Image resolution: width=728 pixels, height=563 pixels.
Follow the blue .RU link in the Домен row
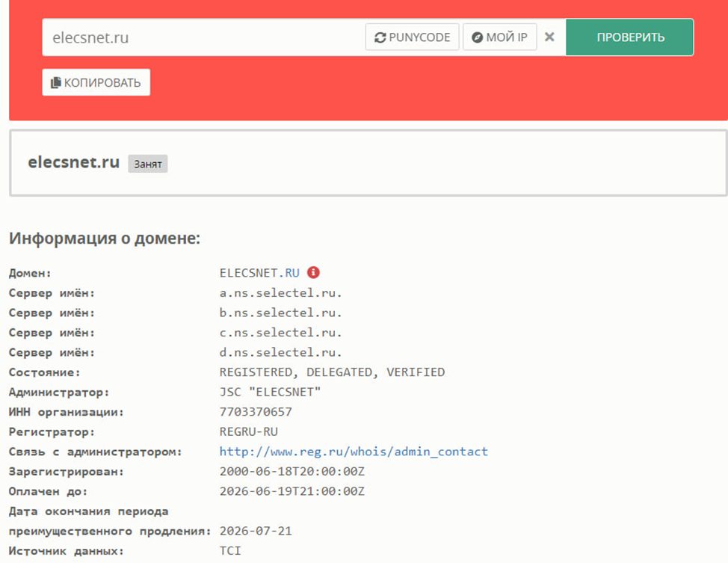pos(289,273)
